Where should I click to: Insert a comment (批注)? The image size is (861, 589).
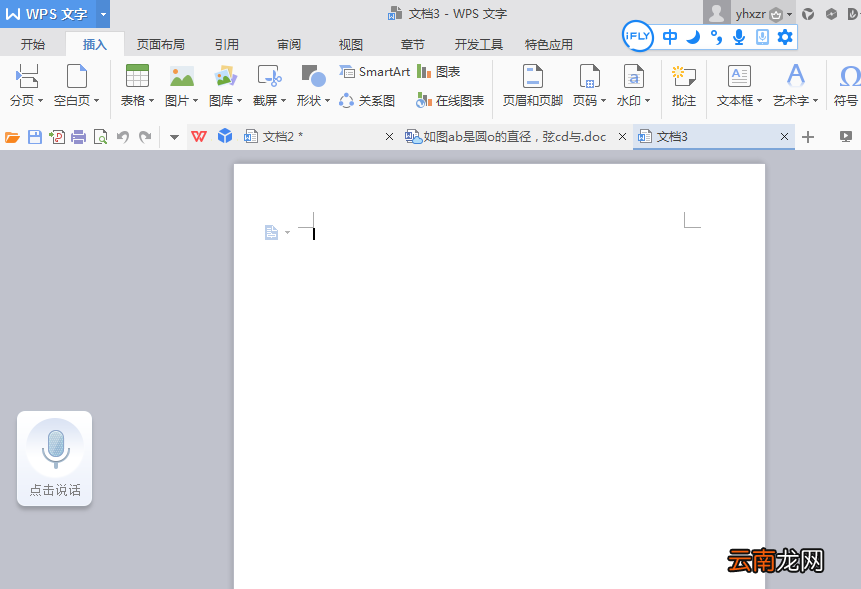pyautogui.click(x=684, y=85)
